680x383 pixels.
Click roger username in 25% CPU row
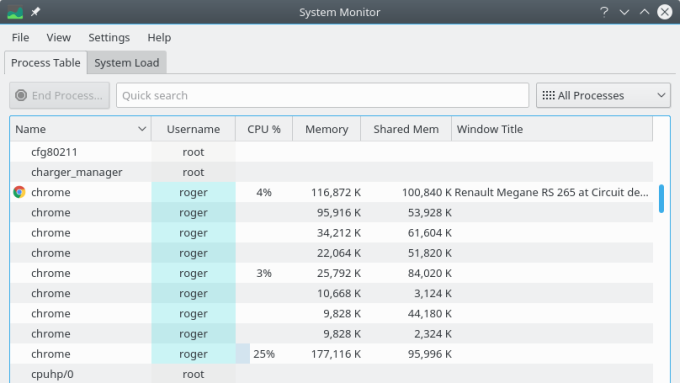193,354
